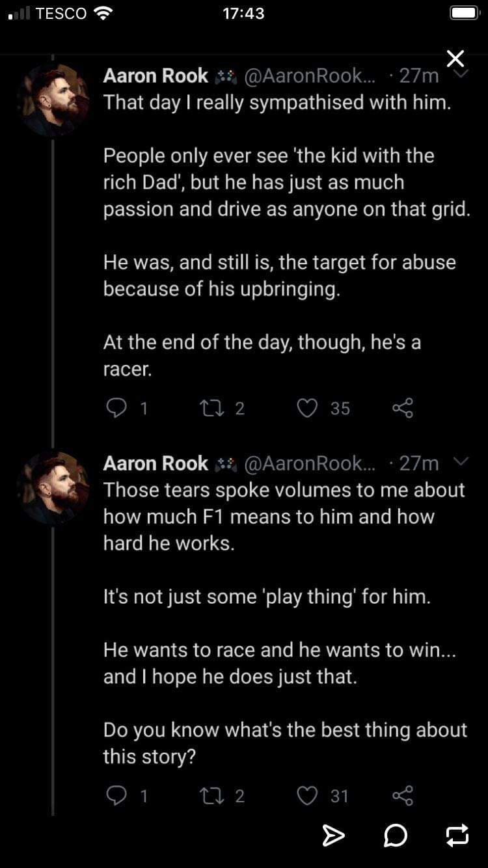Close the viewer with the X button

(455, 59)
